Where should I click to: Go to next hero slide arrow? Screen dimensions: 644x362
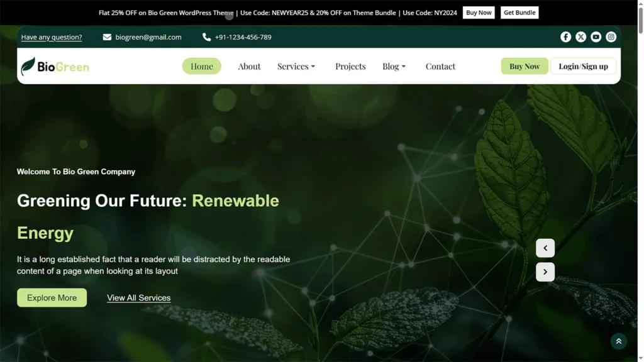click(545, 271)
